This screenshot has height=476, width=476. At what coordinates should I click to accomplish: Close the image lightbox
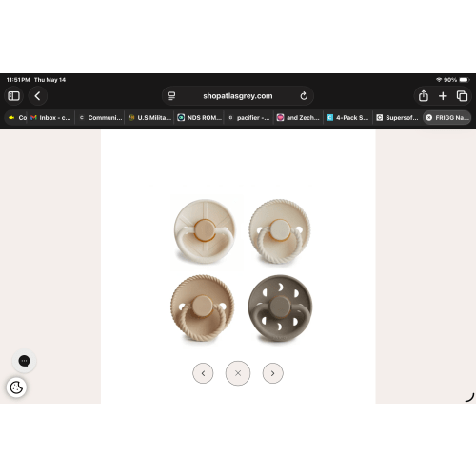coord(238,373)
